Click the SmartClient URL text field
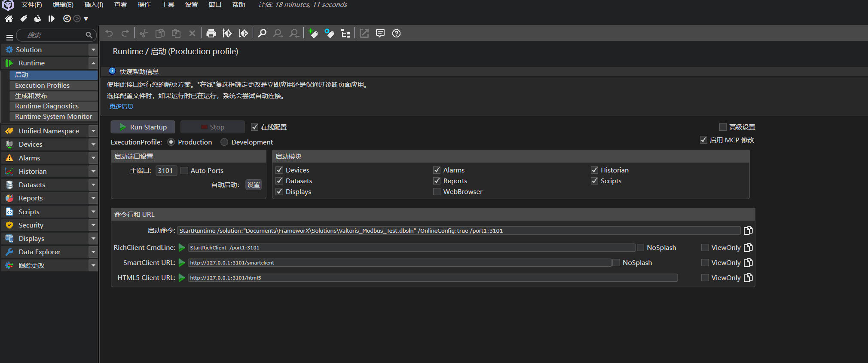 tap(399, 263)
